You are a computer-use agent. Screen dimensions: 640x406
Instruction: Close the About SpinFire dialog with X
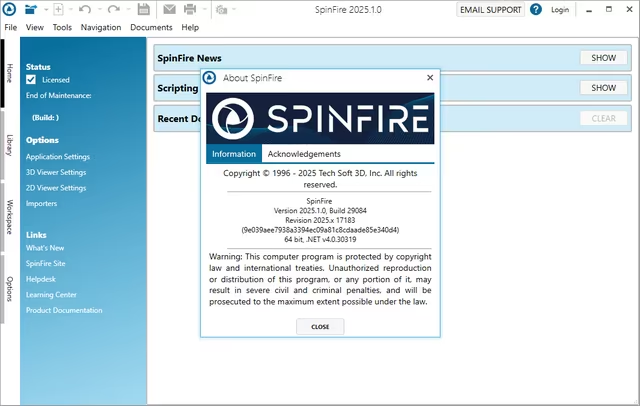pos(430,78)
